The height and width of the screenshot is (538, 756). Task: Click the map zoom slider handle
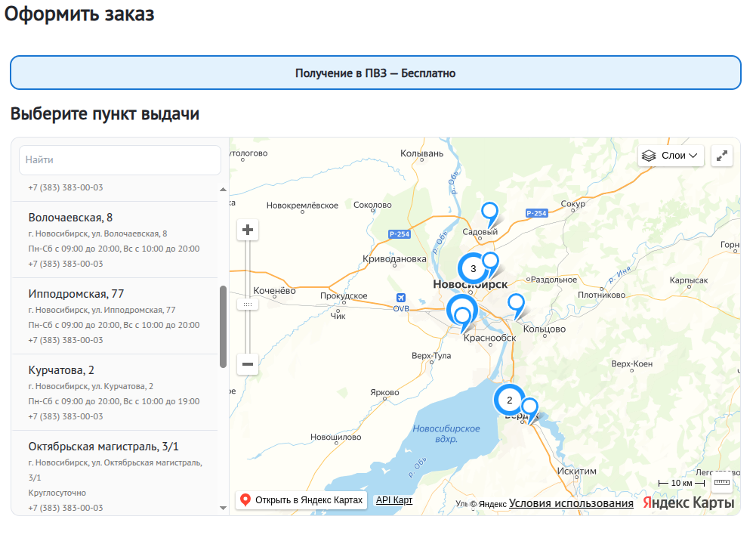[x=248, y=304]
